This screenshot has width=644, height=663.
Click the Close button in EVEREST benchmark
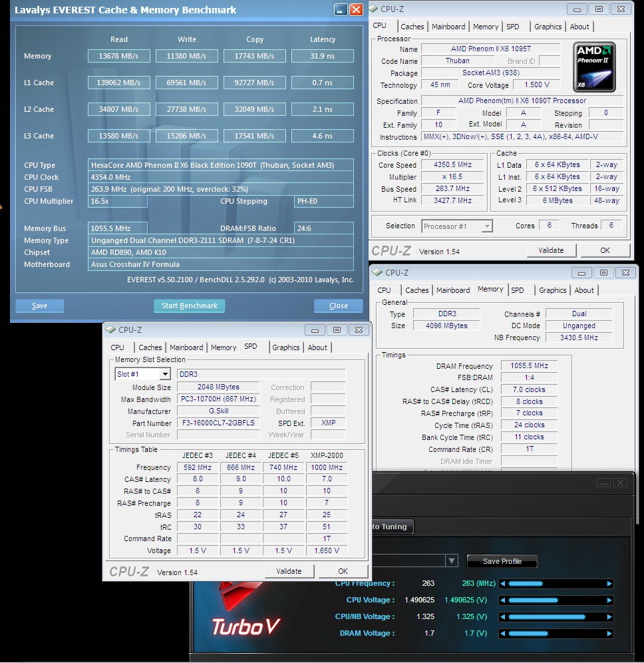tap(339, 306)
